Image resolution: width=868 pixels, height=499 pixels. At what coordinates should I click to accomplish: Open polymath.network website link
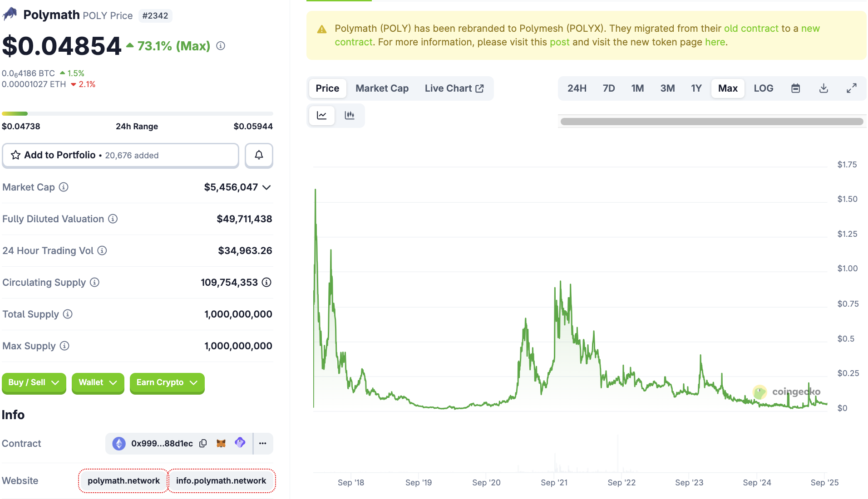[x=123, y=481]
